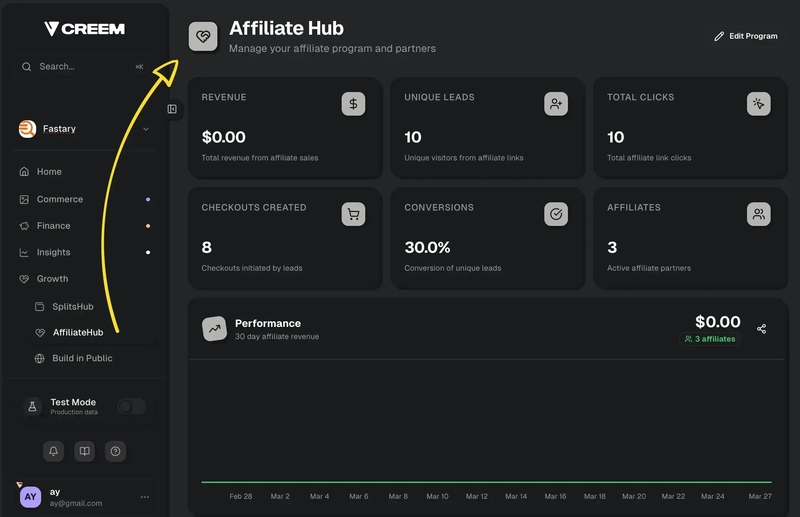Click the Conversions checkmark icon
This screenshot has height=517, width=800.
[x=556, y=214]
